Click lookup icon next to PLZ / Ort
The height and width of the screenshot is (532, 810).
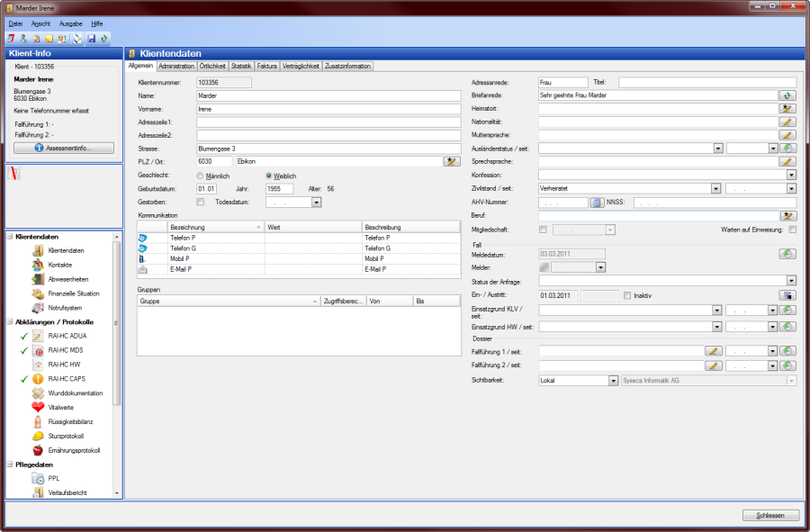452,161
